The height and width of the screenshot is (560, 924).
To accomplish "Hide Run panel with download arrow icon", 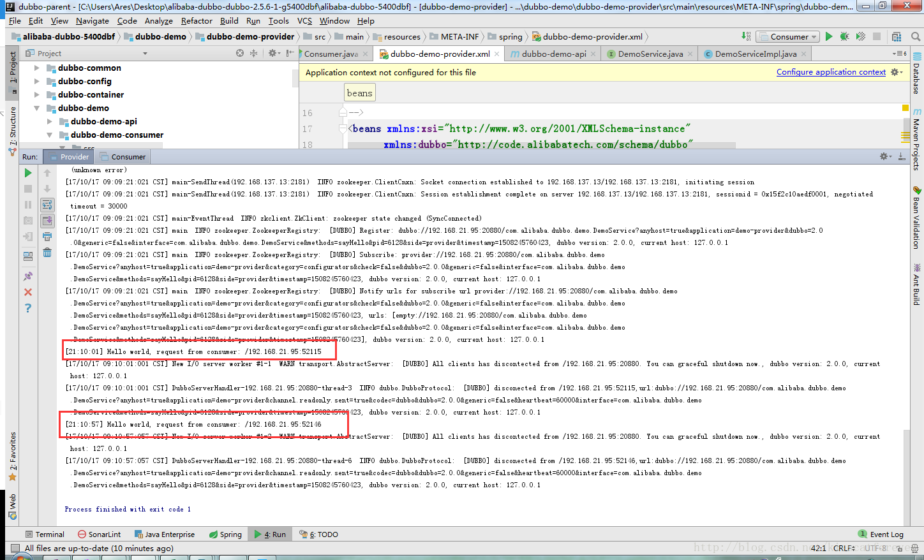I will pyautogui.click(x=902, y=156).
